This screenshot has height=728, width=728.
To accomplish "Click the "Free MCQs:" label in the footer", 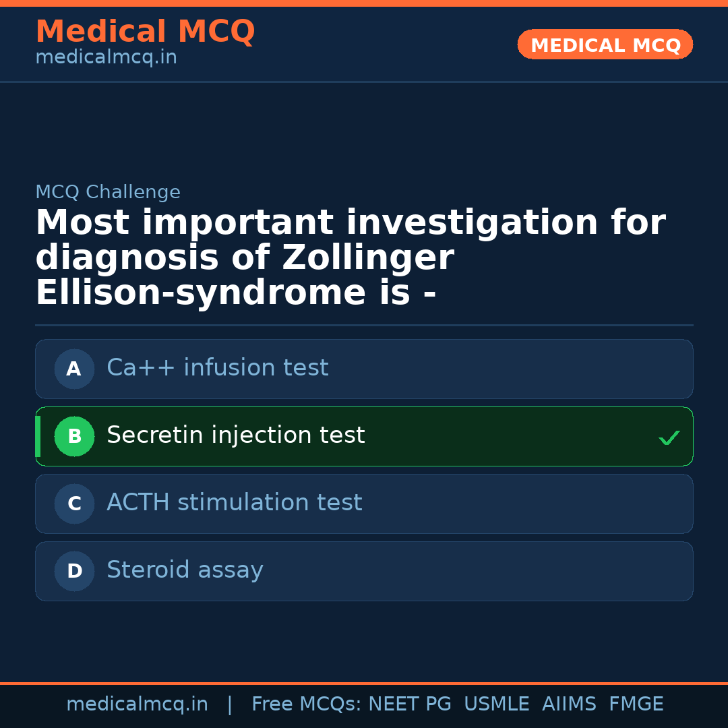I will tap(307, 704).
